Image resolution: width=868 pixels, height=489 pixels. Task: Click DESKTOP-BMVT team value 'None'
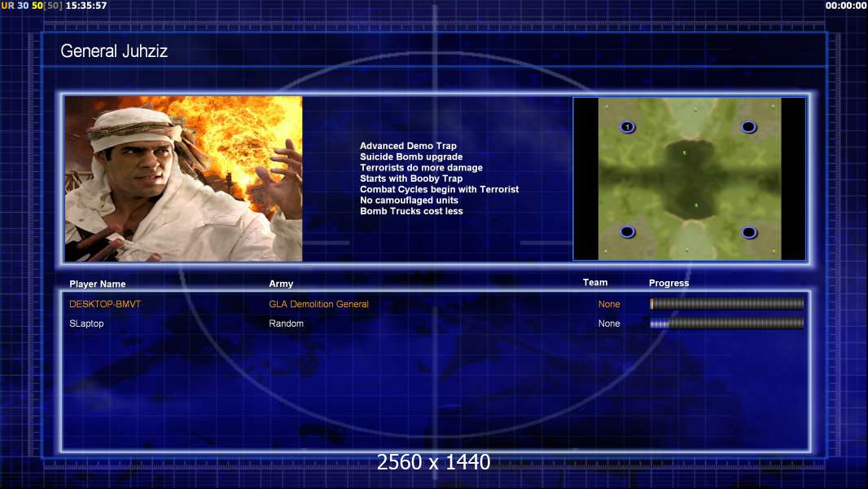[609, 304]
